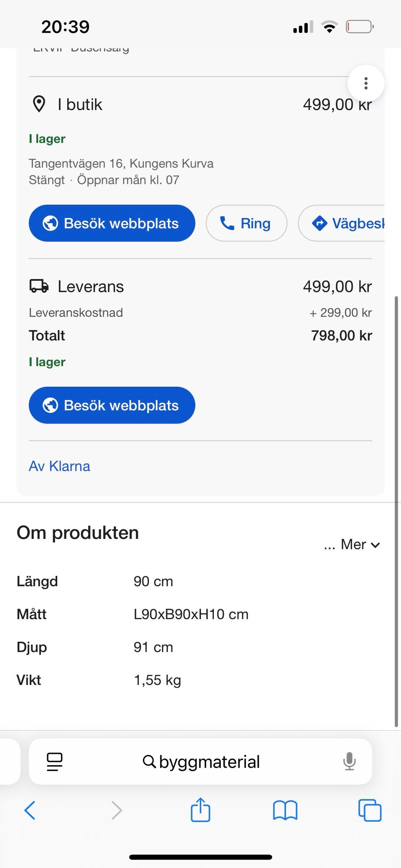Go back with Safari back arrow
The height and width of the screenshot is (868, 401).
(x=30, y=811)
